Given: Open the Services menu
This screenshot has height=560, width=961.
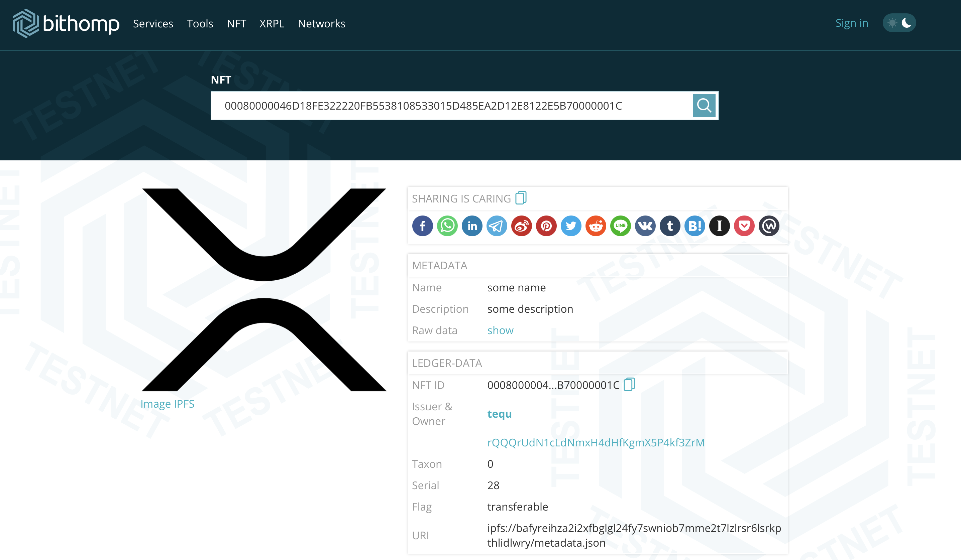Looking at the screenshot, I should [x=153, y=24].
